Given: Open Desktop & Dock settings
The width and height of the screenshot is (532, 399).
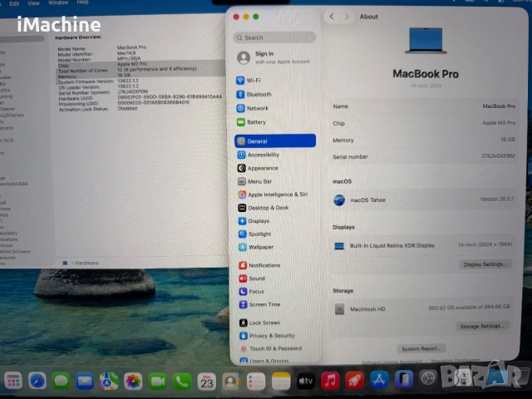Looking at the screenshot, I should point(264,208).
